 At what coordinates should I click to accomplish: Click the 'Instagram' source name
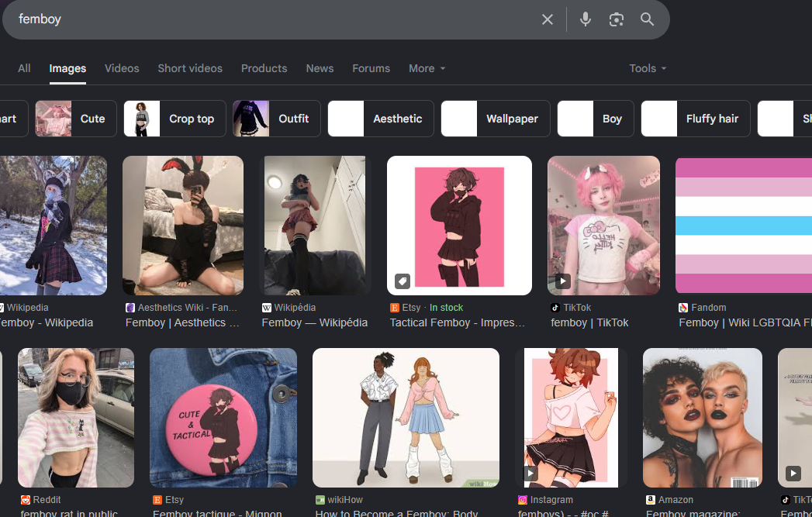click(x=551, y=500)
